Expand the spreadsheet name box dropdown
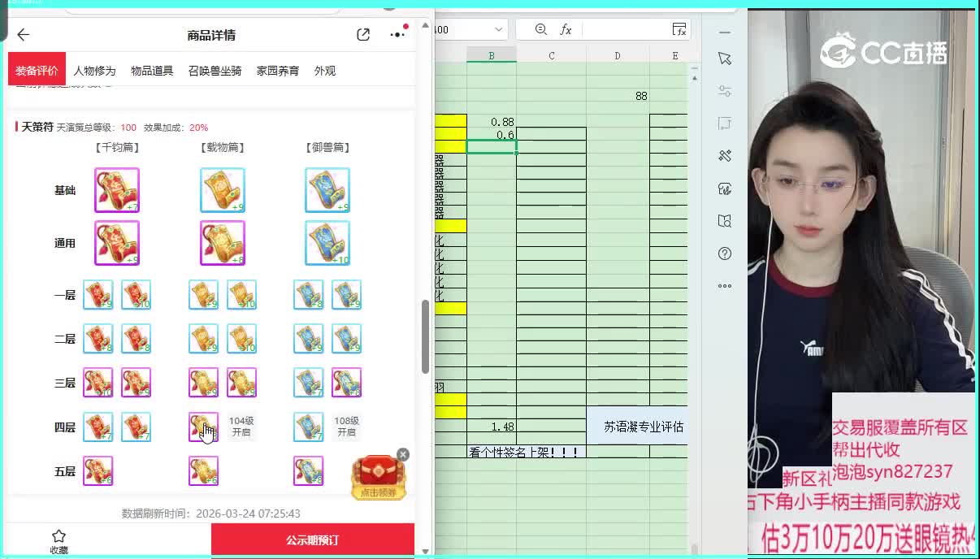This screenshot has height=559, width=980. [498, 29]
